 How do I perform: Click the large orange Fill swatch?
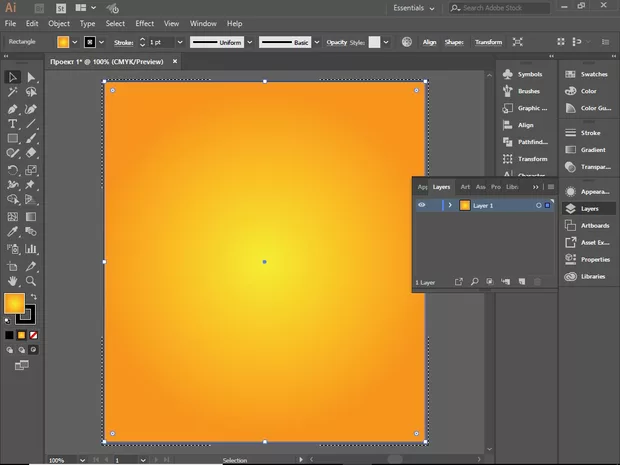point(15,304)
